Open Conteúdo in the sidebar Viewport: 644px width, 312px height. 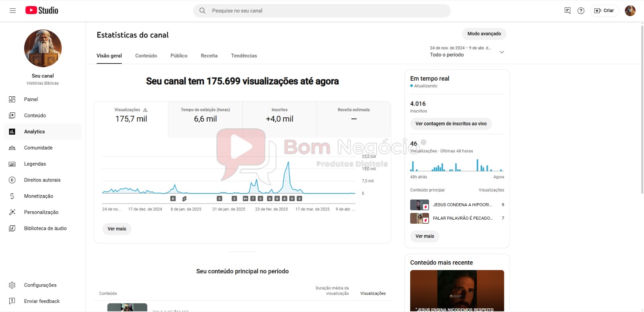pos(43,115)
